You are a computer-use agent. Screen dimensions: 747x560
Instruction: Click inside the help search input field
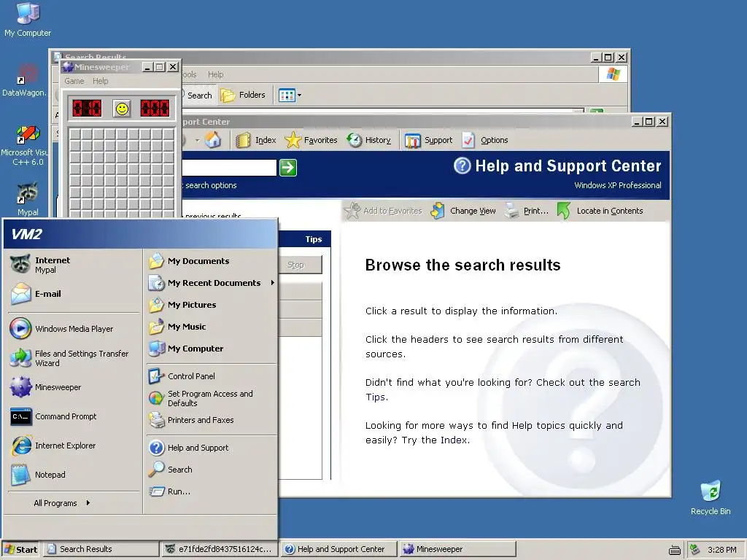pos(229,168)
